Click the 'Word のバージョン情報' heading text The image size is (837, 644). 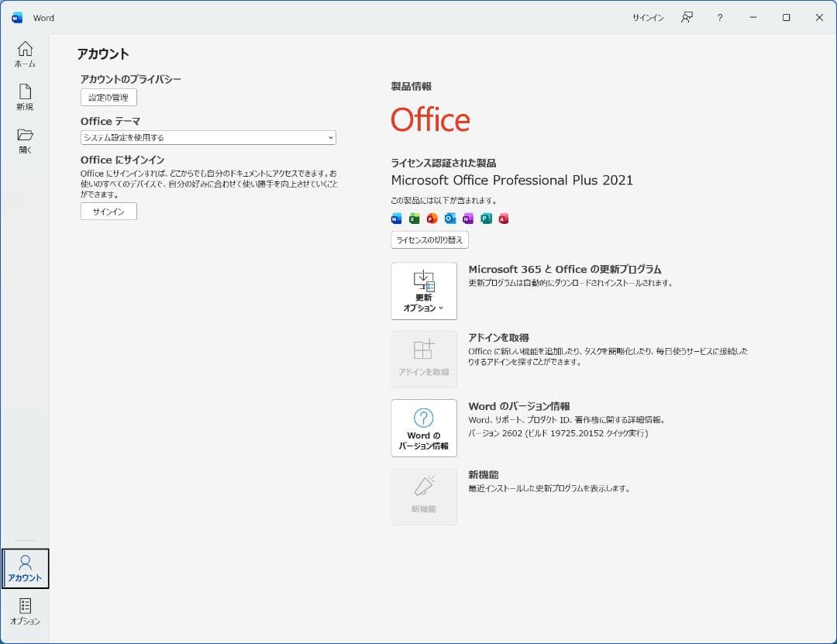tap(519, 406)
